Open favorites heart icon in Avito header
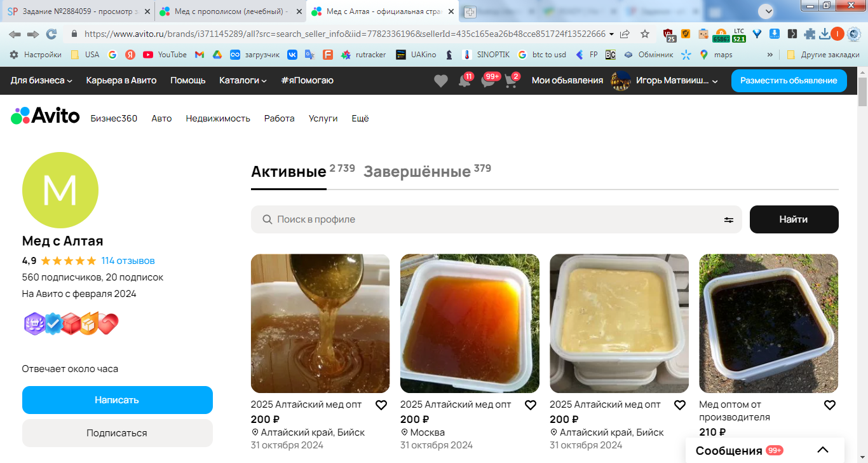 (441, 81)
